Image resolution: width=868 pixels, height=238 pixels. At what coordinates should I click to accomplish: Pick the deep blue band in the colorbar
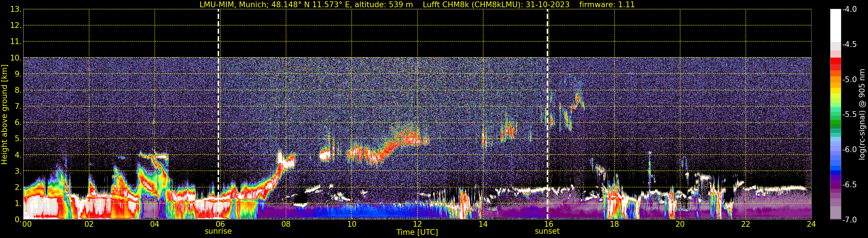tap(836, 173)
